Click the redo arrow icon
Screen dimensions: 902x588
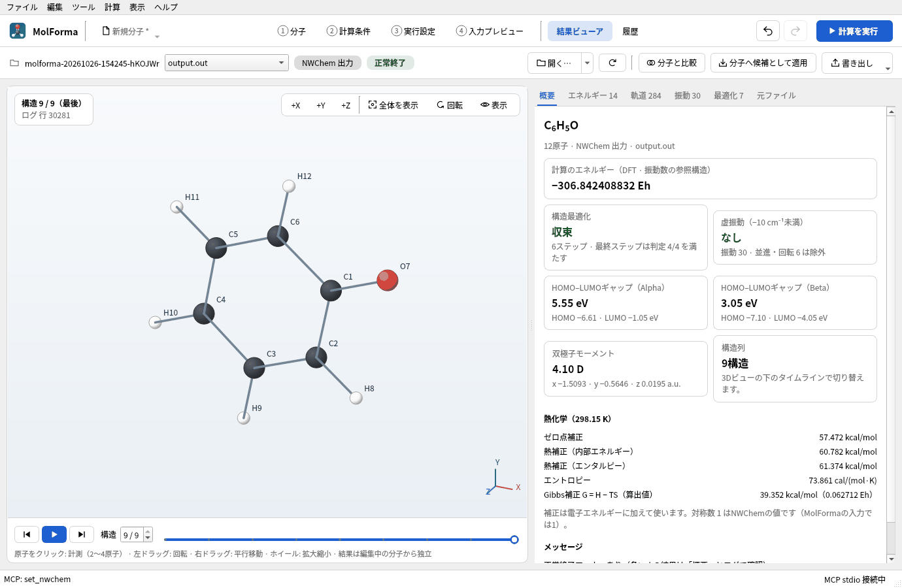[795, 31]
